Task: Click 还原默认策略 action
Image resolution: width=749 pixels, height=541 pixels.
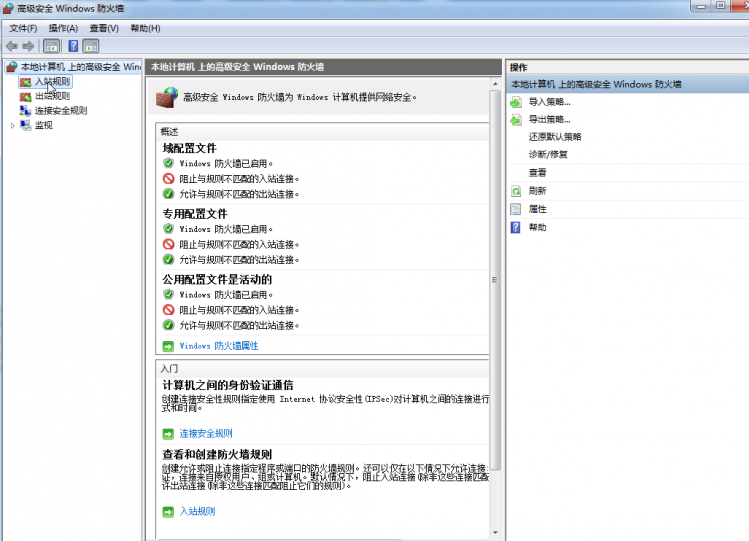Action: pyautogui.click(x=555, y=137)
